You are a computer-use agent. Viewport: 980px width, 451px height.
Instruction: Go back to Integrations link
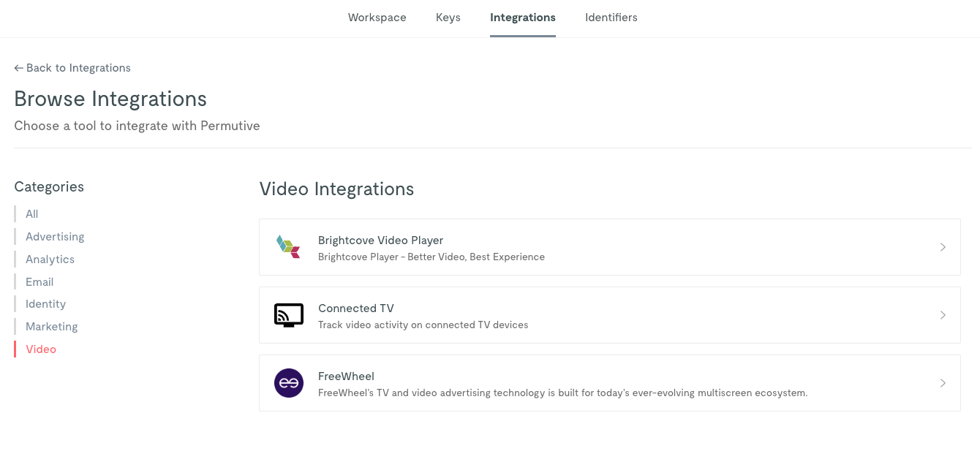tap(72, 68)
